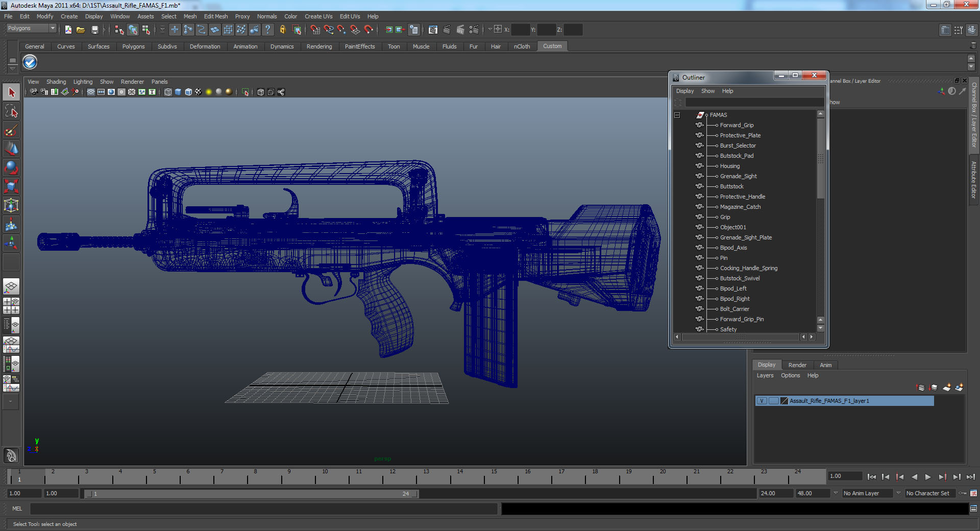Image resolution: width=980 pixels, height=531 pixels.
Task: Select the Soft Modification tool
Action: click(11, 224)
